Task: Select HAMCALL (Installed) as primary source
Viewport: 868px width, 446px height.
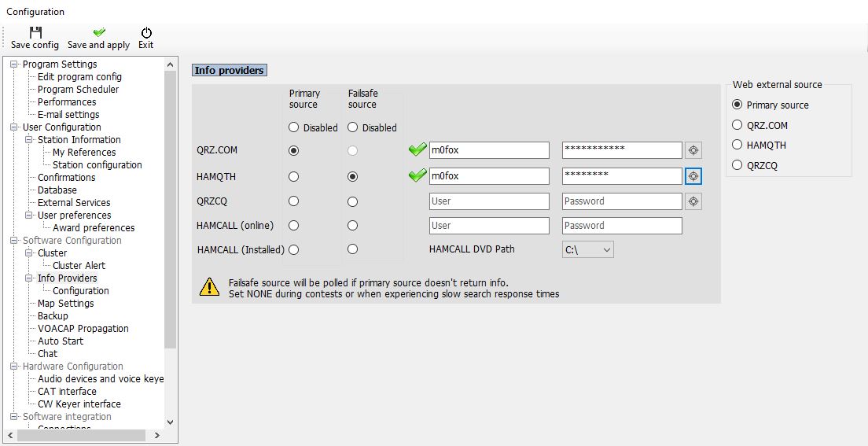Action: [x=293, y=249]
